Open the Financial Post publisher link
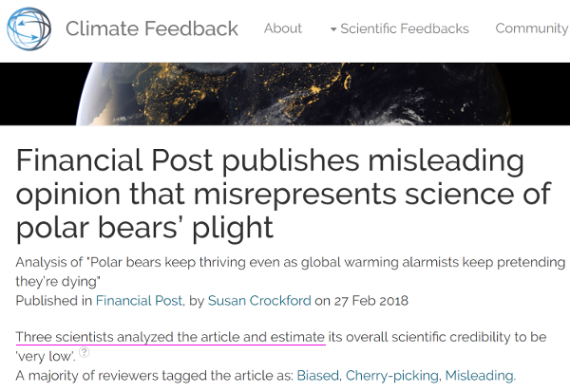 [x=138, y=301]
